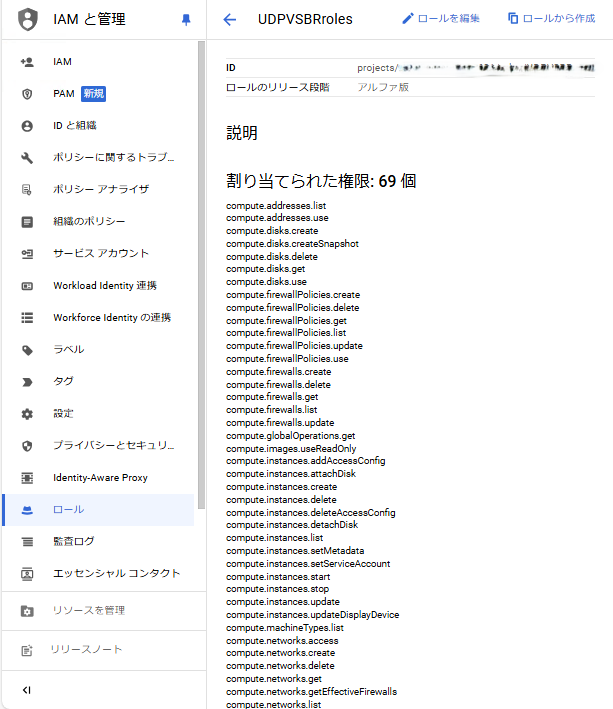The width and height of the screenshot is (613, 709).
Task: Click compute.instances.updateDisplayDevice permission text
Action: (x=313, y=615)
